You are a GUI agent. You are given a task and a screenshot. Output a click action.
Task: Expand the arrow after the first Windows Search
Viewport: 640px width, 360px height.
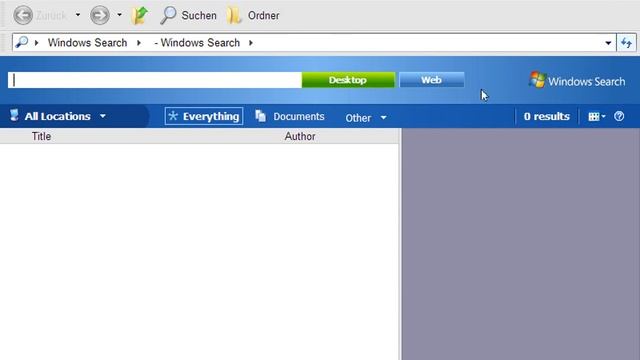point(139,42)
